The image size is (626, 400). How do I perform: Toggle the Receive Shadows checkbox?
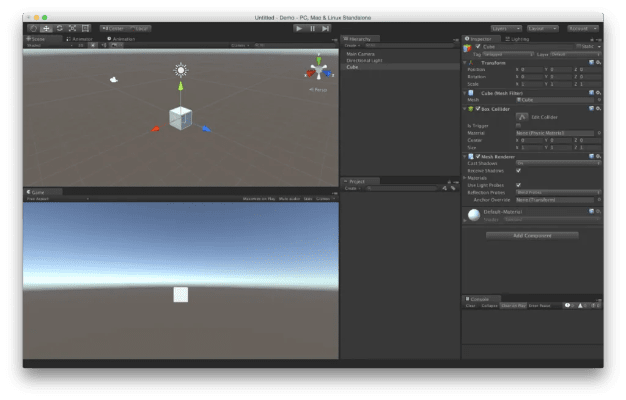pos(518,170)
